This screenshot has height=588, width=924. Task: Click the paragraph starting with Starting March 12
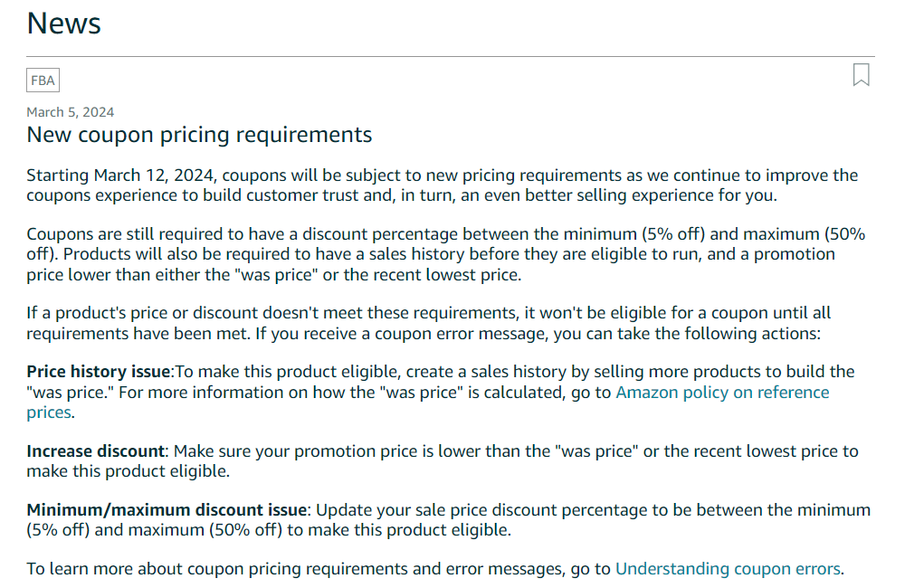(442, 185)
